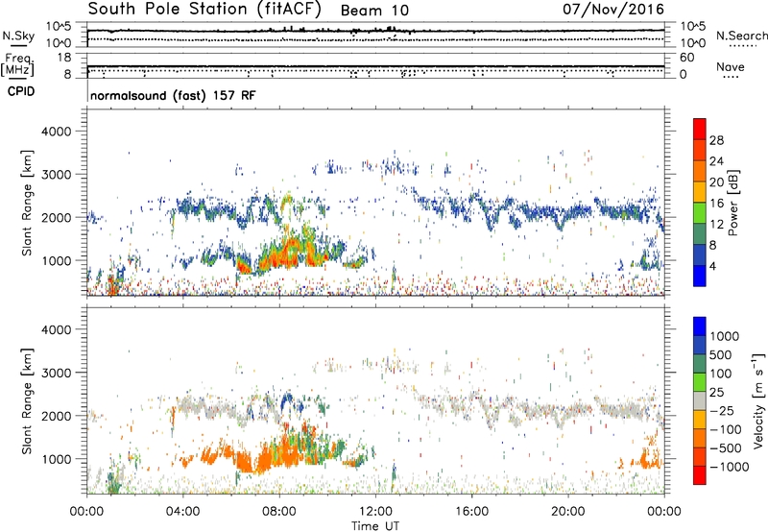
Task: Click the orange echo band near 07:00 in velocity panel
Action: (x=254, y=461)
